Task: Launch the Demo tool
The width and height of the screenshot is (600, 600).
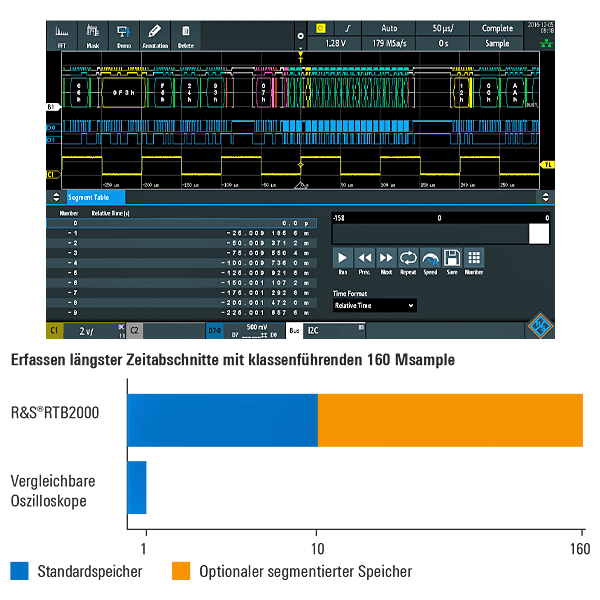Action: 124,36
